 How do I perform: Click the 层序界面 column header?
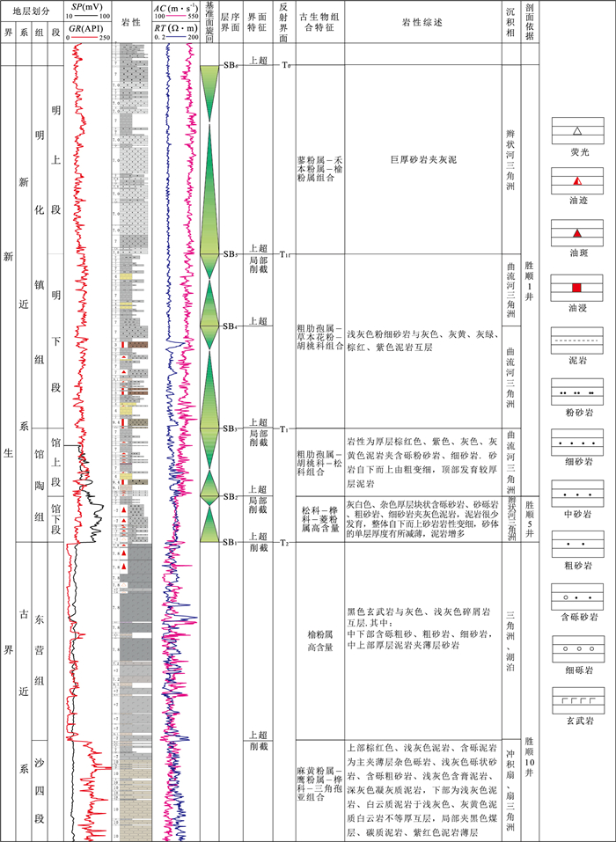click(x=231, y=22)
